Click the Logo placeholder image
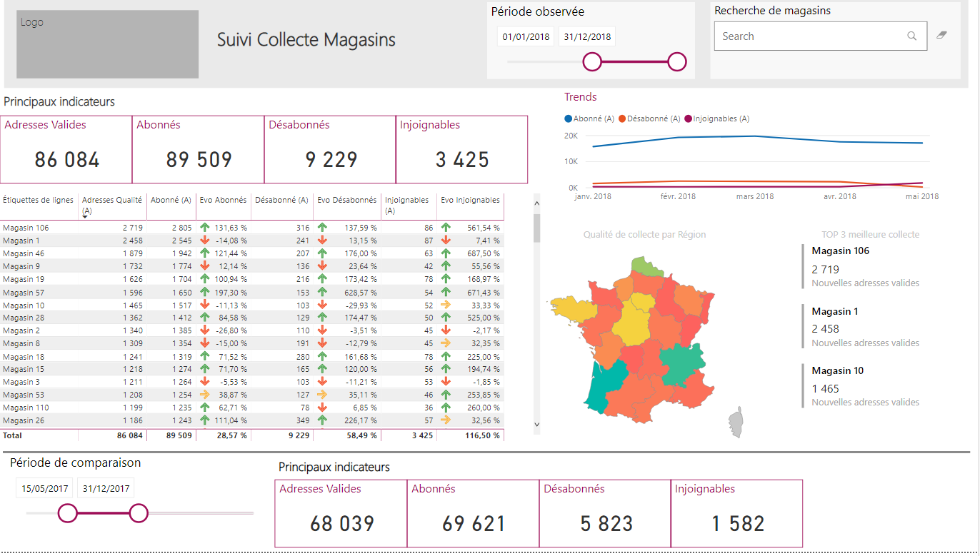980x556 pixels. tap(107, 44)
